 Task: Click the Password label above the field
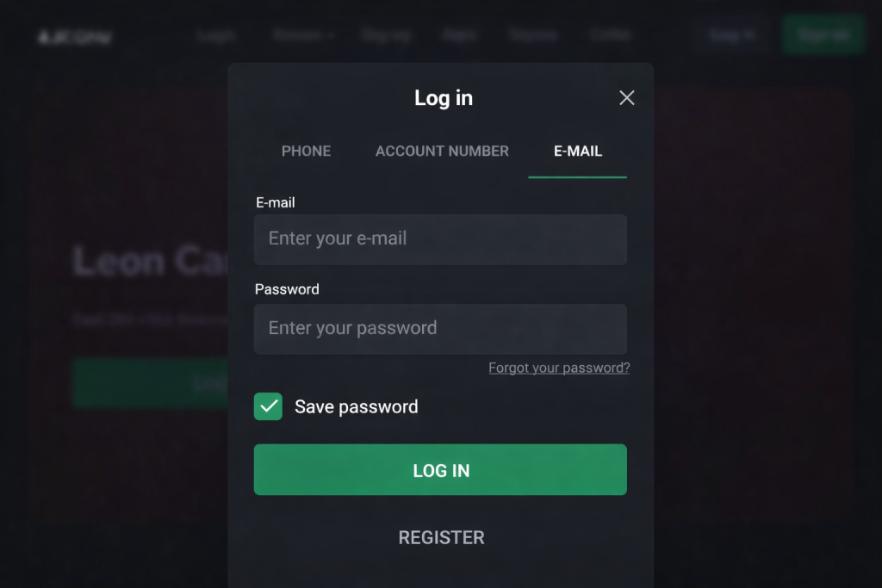287,289
